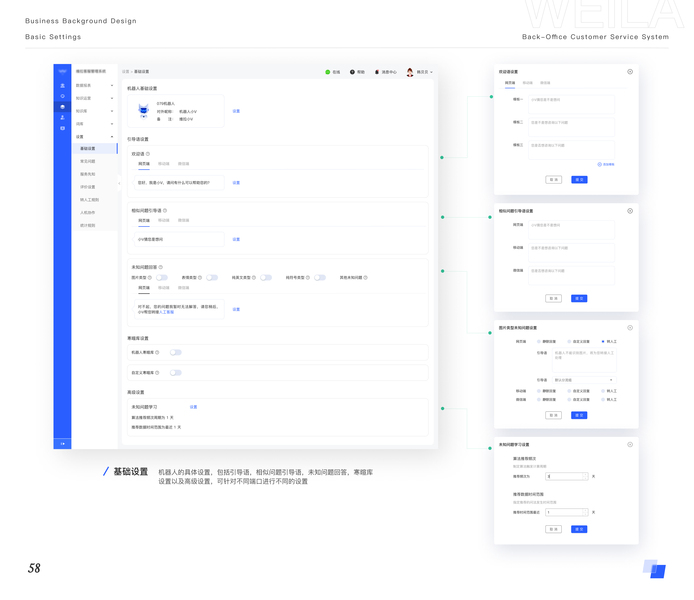This screenshot has width=694, height=600.
Task: Click the sidebar expand icon at the bottom of the blue bar
Action: pos(62,443)
